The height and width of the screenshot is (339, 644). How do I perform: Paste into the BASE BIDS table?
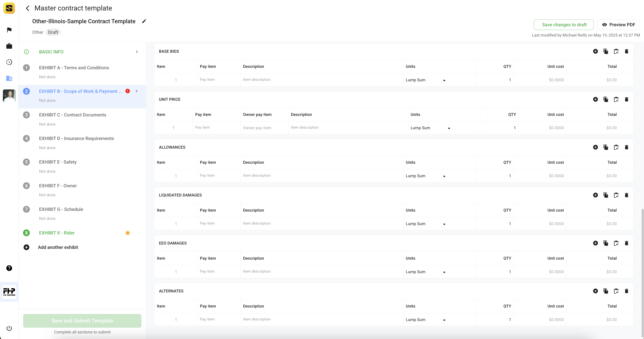(x=616, y=51)
